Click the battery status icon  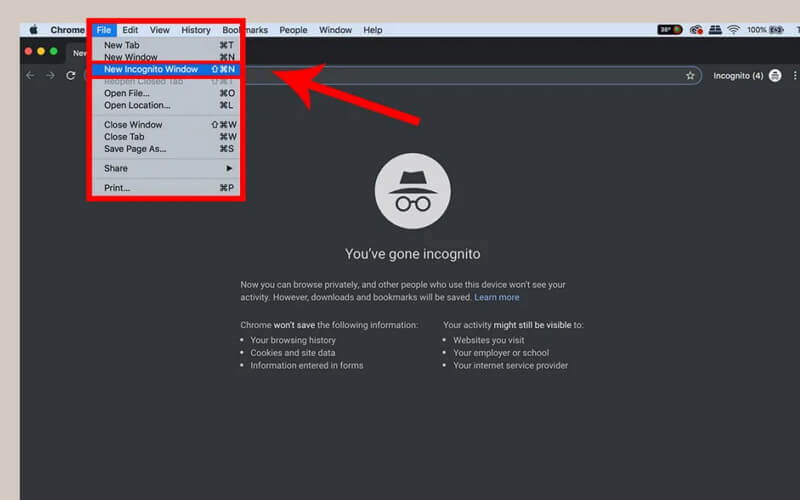point(777,30)
